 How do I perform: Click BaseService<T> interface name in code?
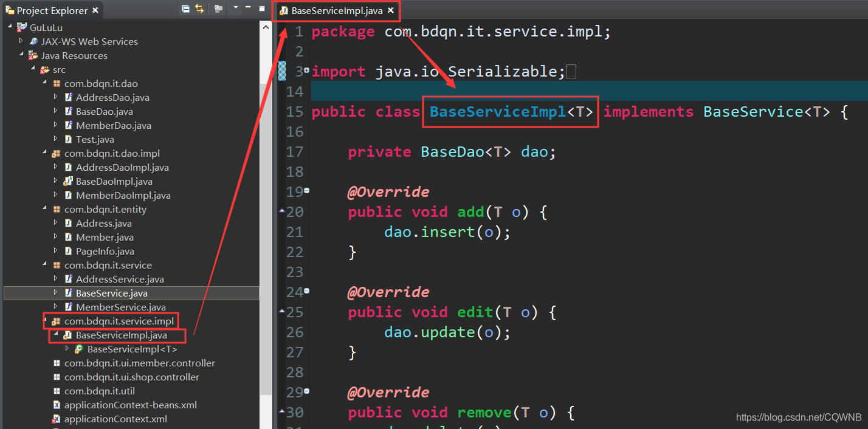(766, 111)
